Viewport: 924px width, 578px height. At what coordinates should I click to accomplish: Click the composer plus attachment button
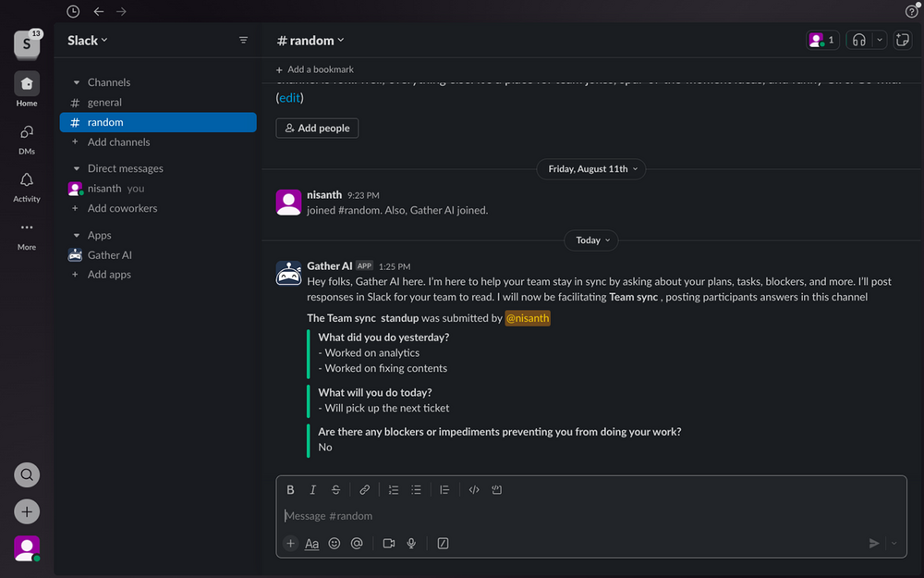click(x=290, y=543)
